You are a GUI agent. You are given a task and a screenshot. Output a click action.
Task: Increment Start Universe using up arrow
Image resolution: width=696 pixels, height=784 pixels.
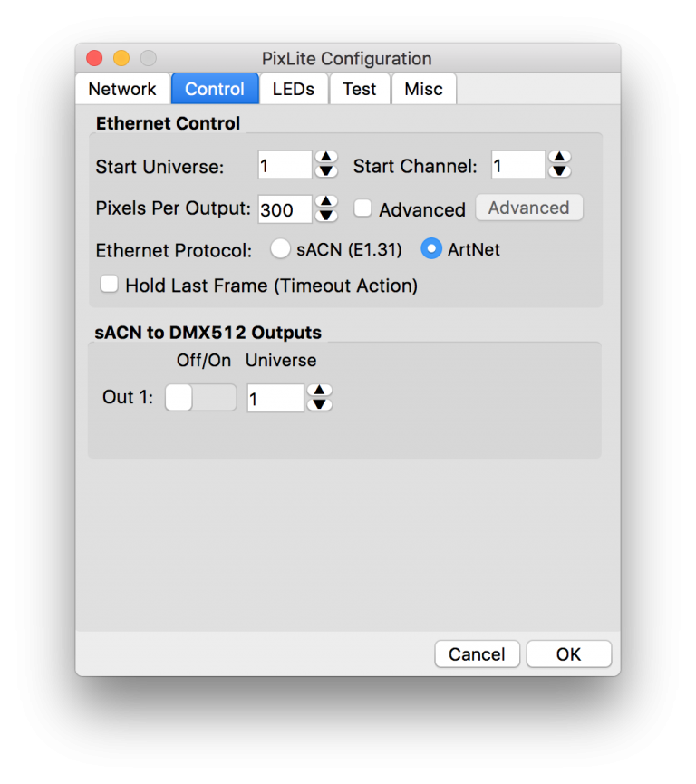click(x=325, y=158)
